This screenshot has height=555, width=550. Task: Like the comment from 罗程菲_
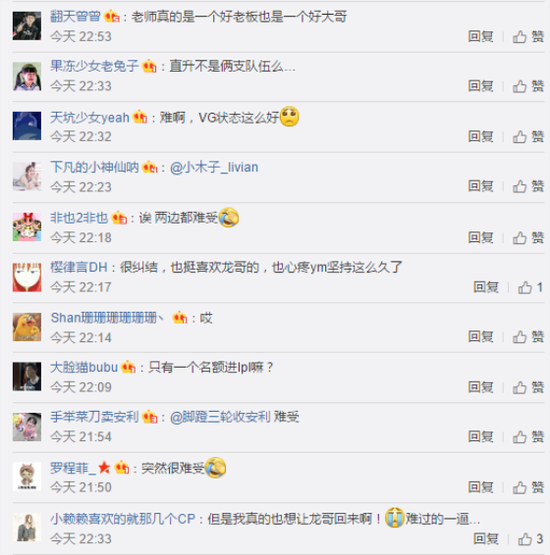528,487
